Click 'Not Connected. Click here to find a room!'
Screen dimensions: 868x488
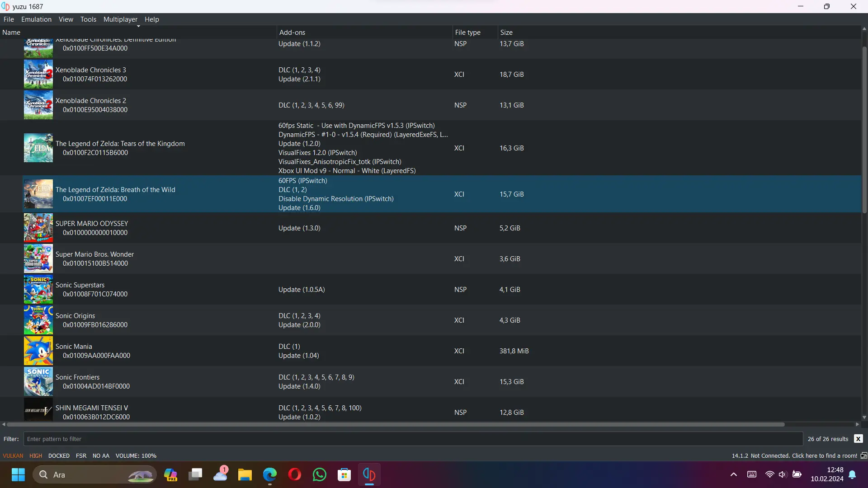pos(804,455)
